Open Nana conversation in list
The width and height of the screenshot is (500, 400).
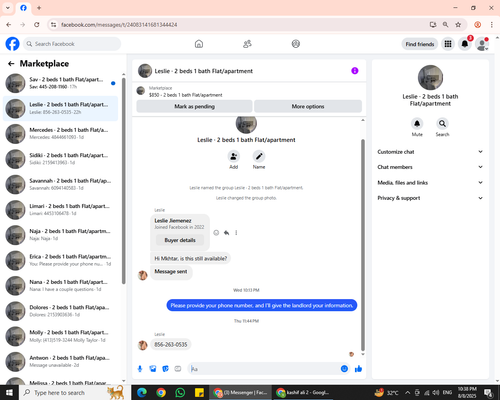click(60, 286)
